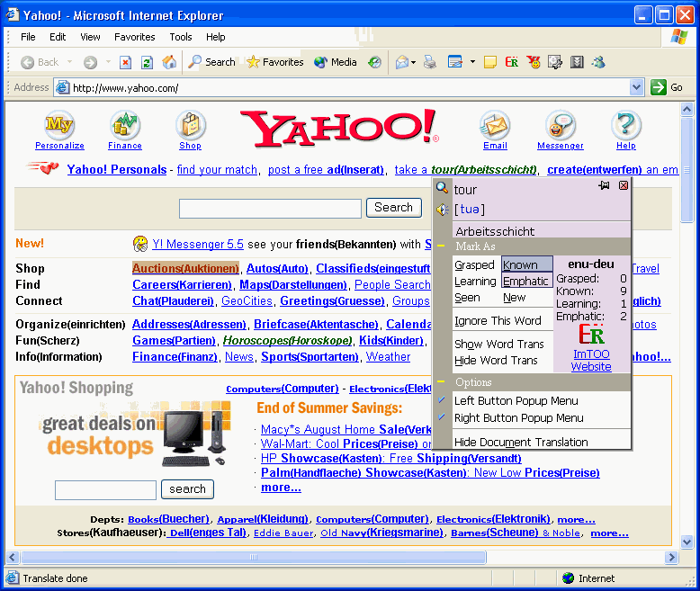The width and height of the screenshot is (700, 591).
Task: Go to the Home page icon
Action: coord(169,62)
